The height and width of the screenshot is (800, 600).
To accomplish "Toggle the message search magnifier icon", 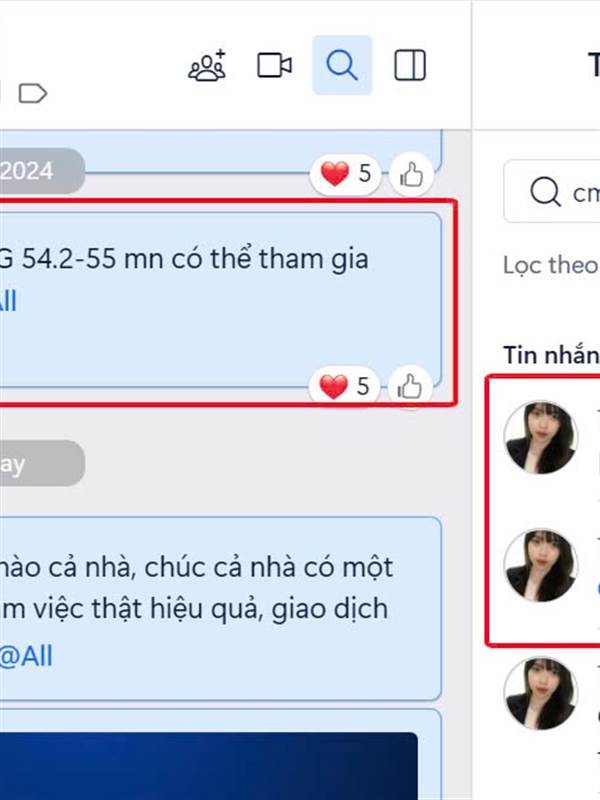I will pyautogui.click(x=342, y=65).
